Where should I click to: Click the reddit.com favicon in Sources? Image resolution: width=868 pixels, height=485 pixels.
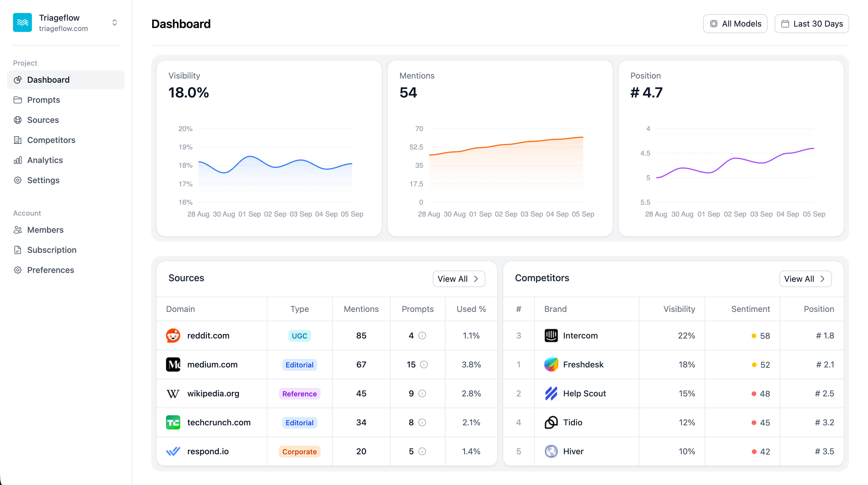[x=173, y=336]
